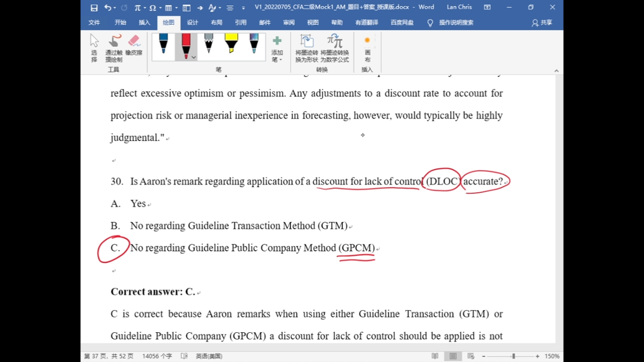This screenshot has height=362, width=644.
Task: Click the 150% zoom level
Action: point(552,356)
